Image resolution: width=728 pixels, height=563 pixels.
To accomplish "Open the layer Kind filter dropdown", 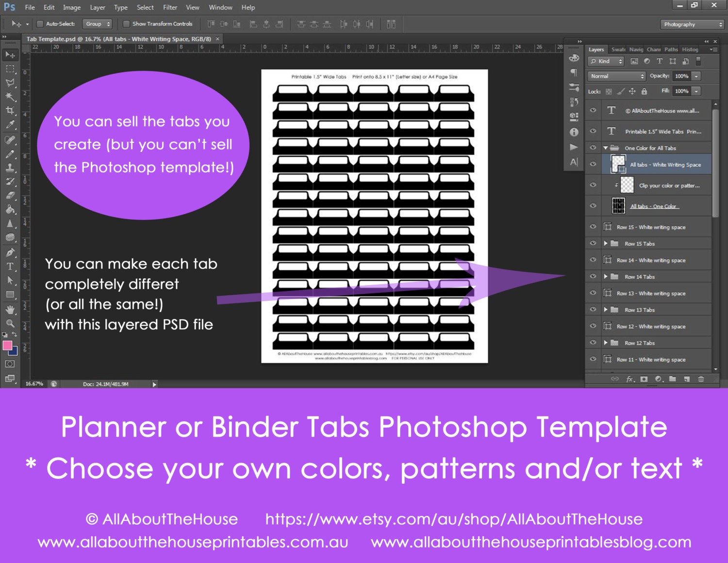I will (x=606, y=61).
